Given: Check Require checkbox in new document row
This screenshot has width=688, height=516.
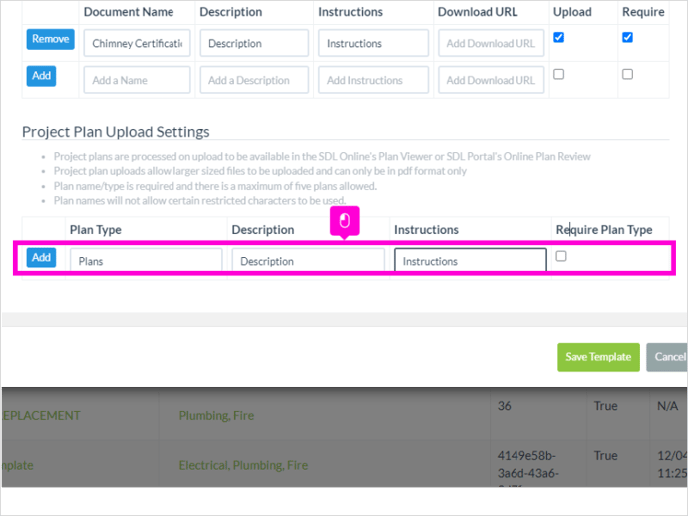Looking at the screenshot, I should pyautogui.click(x=627, y=74).
